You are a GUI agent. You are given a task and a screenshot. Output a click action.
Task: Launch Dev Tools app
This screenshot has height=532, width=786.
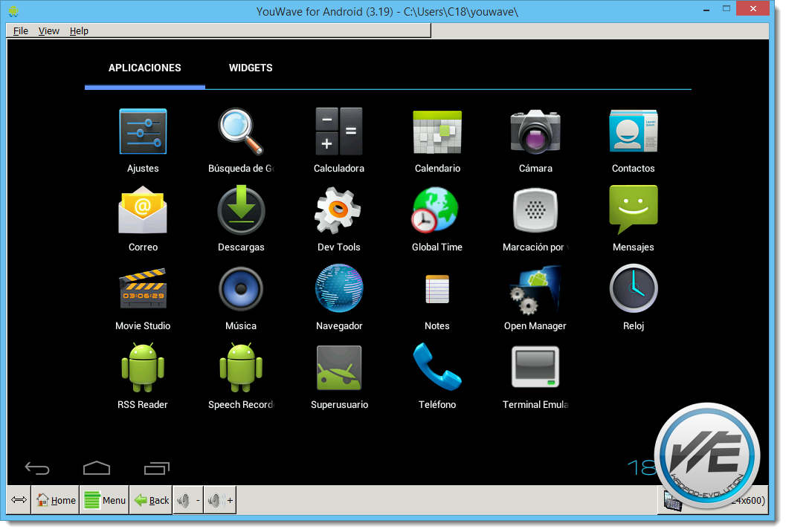tap(338, 210)
